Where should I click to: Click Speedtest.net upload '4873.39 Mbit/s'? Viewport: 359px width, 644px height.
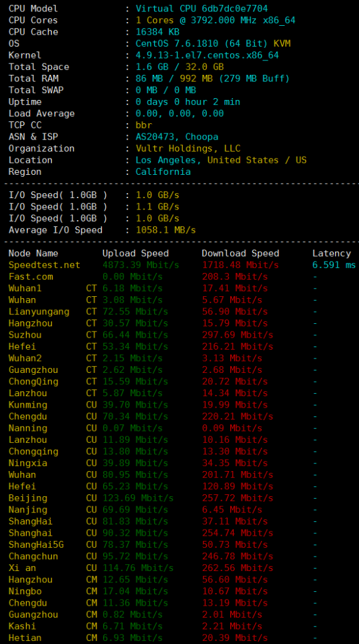pyautogui.click(x=141, y=265)
